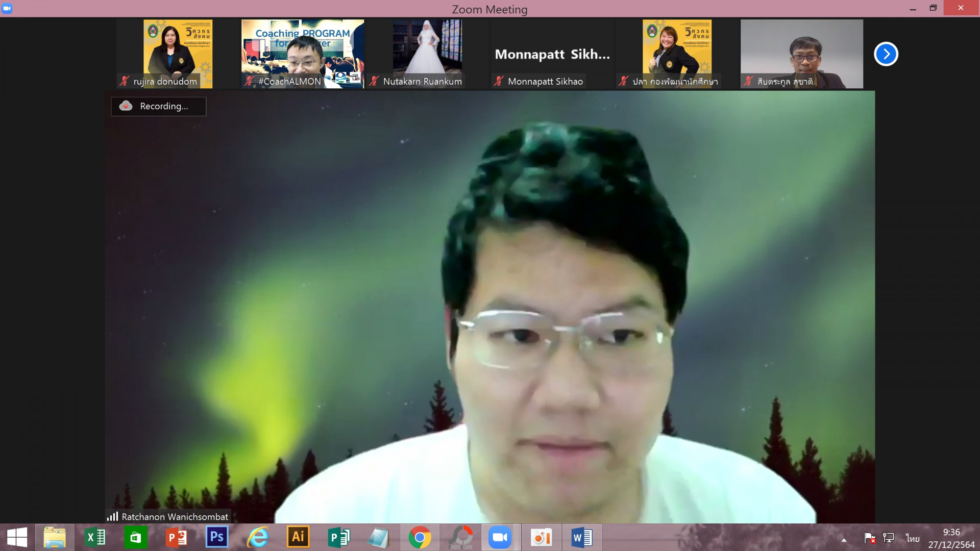980x551 pixels.
Task: Expand hidden system tray icons arrow
Action: 844,539
